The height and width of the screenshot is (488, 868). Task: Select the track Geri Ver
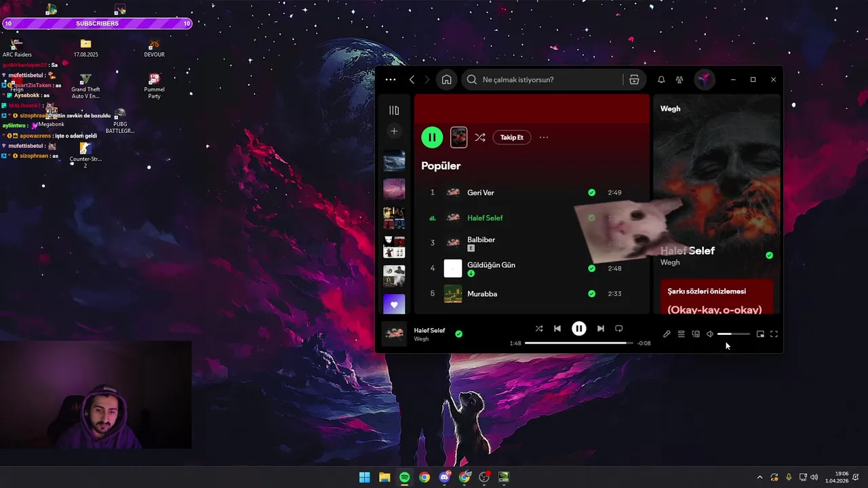(x=481, y=192)
